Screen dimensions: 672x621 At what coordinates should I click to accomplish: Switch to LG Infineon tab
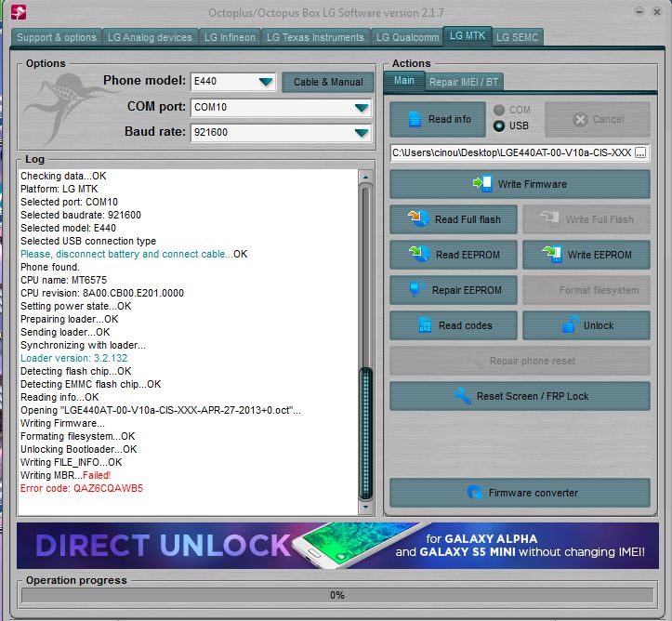pos(230,37)
